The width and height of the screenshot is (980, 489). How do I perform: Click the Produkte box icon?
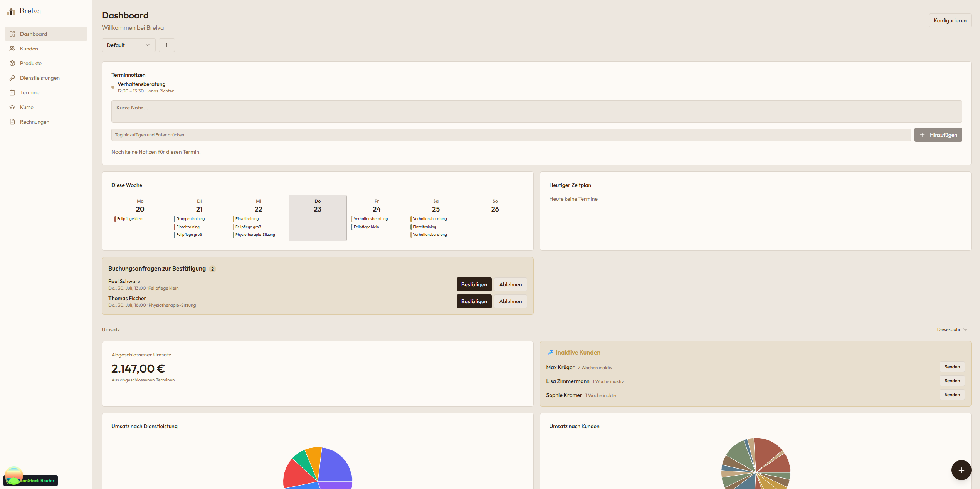click(12, 63)
